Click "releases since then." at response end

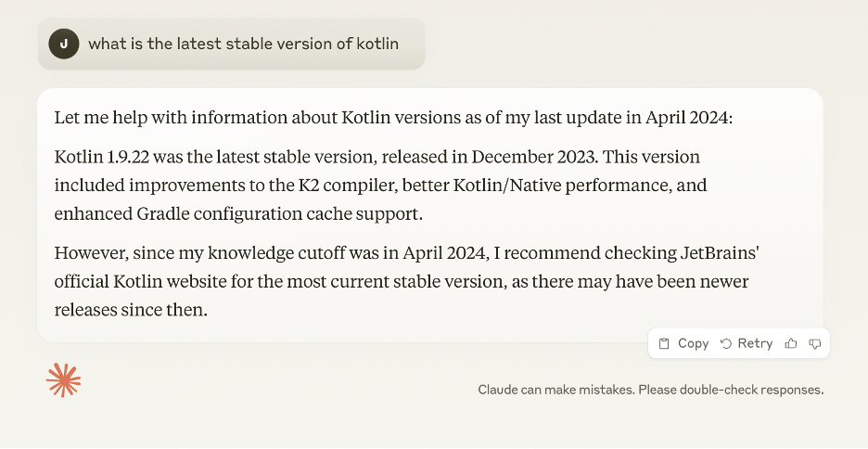click(131, 310)
